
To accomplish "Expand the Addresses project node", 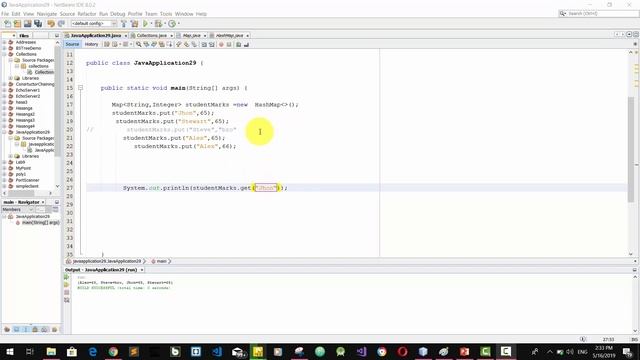I will click(x=4, y=42).
